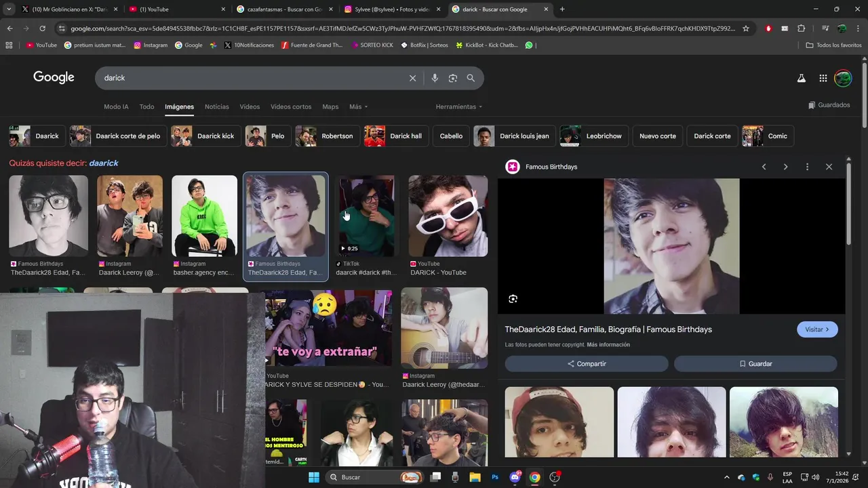Viewport: 868px width, 488px height.
Task: Go to the Google logo homepage
Action: 54,77
